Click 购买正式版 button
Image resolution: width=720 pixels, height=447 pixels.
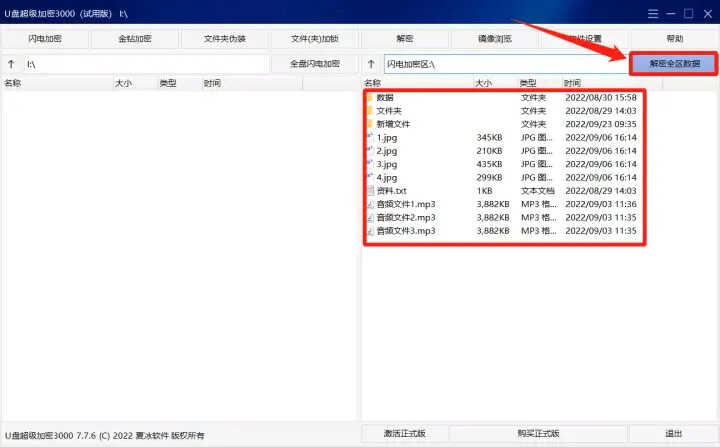[538, 433]
